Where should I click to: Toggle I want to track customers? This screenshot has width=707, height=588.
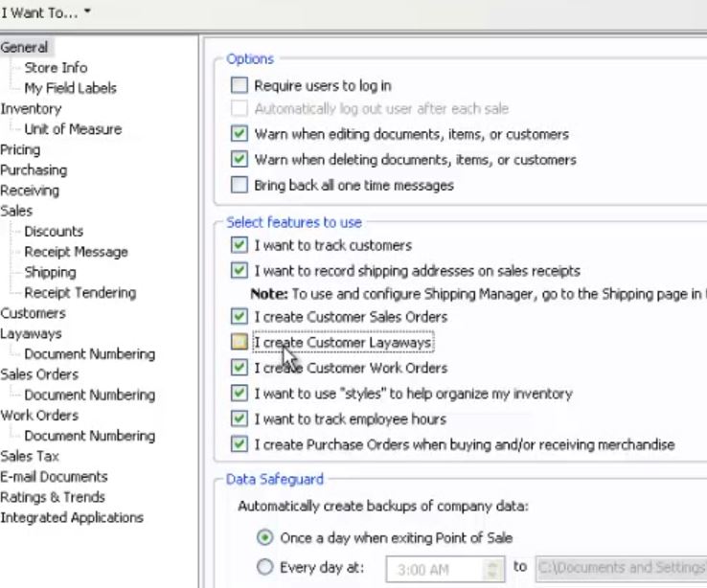(239, 245)
